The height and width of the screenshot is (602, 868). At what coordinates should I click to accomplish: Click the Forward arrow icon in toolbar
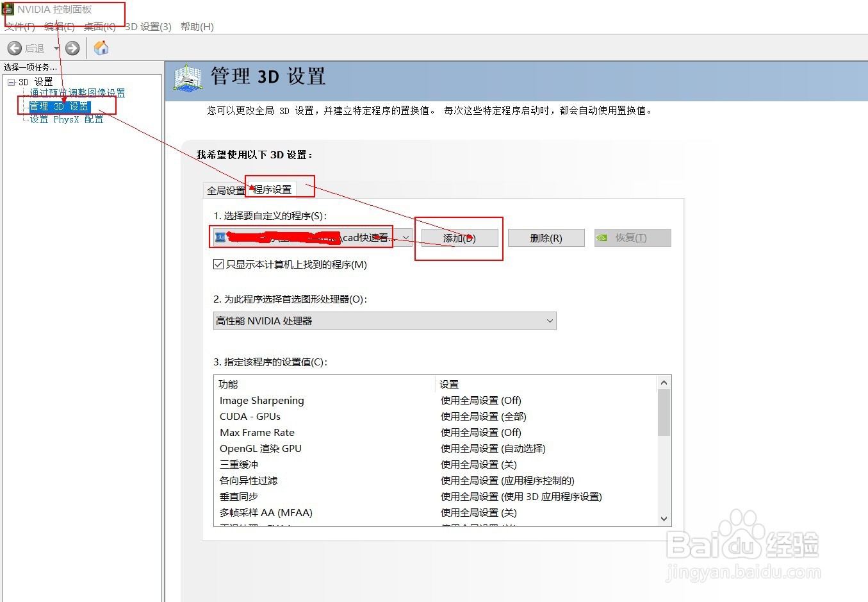(72, 48)
